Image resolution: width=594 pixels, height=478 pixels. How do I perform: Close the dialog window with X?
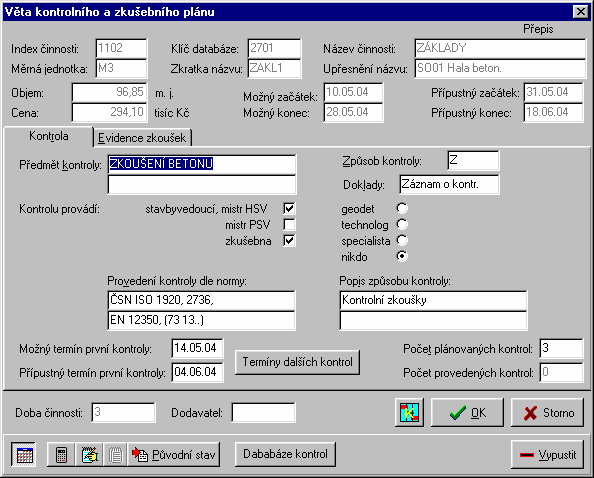pyautogui.click(x=581, y=12)
